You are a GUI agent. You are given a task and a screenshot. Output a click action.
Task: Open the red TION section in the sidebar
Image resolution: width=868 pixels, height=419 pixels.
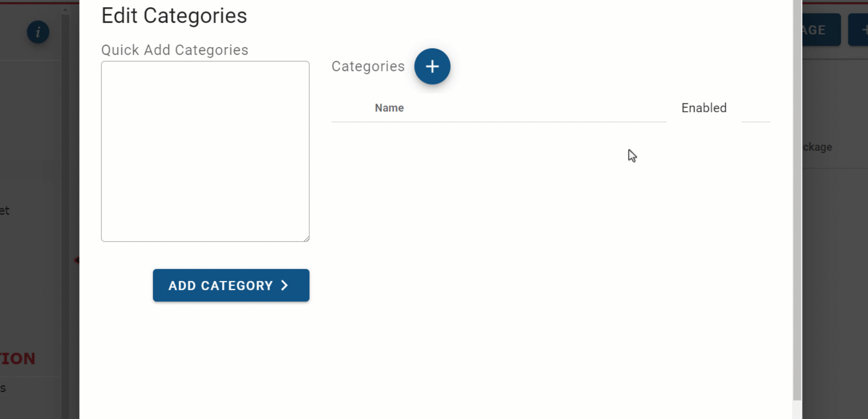click(x=17, y=358)
